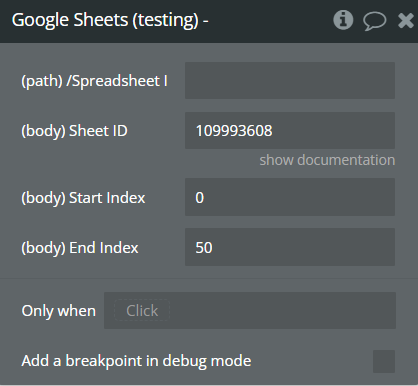The height and width of the screenshot is (386, 418).
Task: Click the Google Sheets (testing) title text
Action: point(110,20)
